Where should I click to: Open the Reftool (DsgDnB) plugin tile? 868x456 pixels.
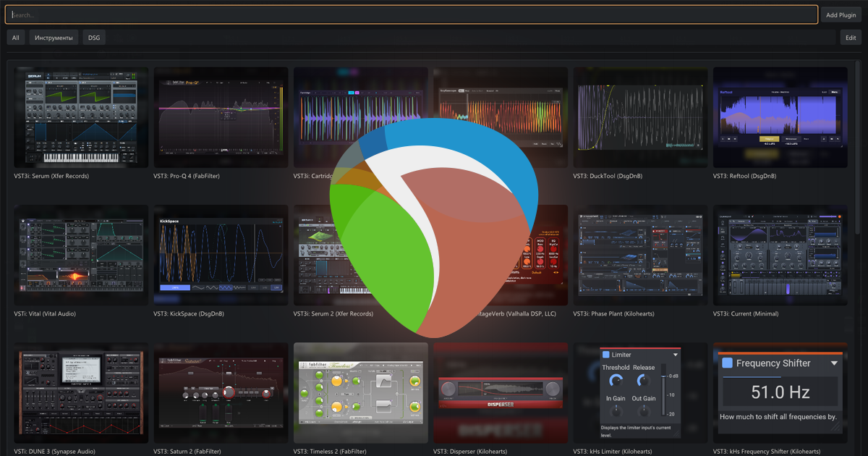[x=780, y=118]
